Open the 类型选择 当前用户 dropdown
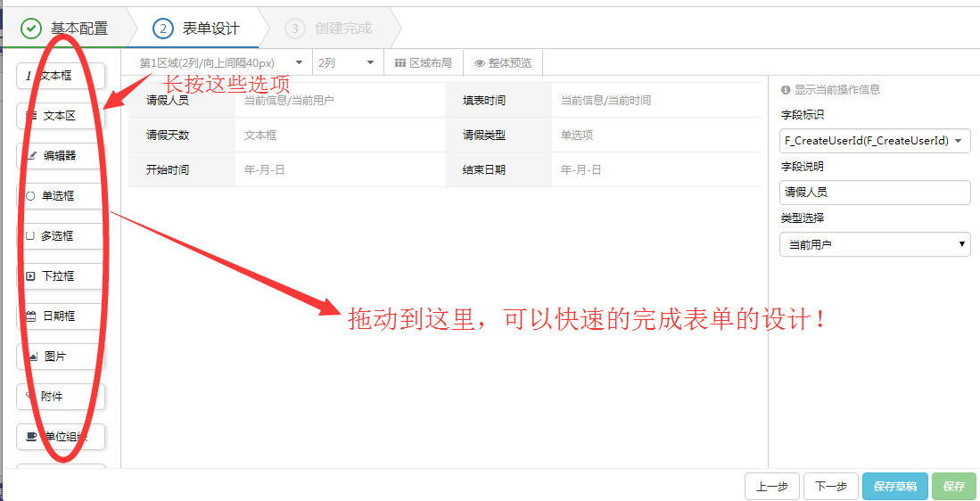The height and width of the screenshot is (501, 980). click(875, 244)
